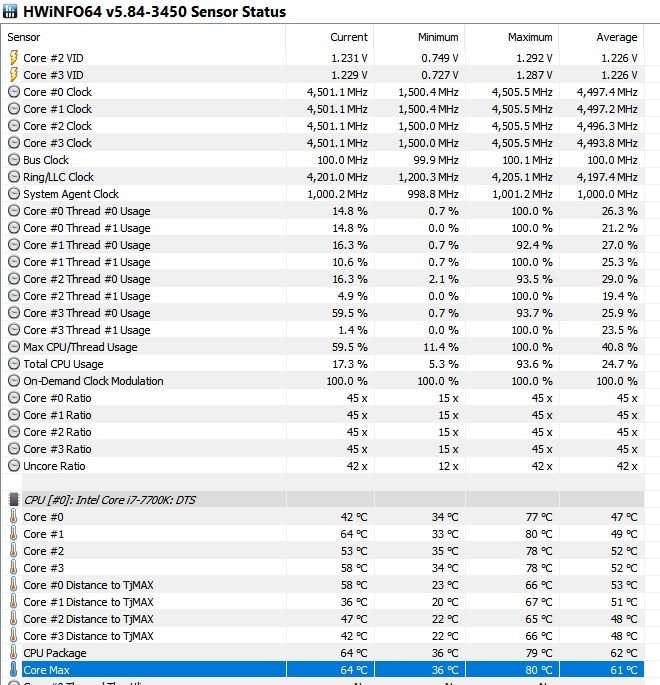Click the lightning bolt icon beside Core #2 VID
This screenshot has width=660, height=685.
[14, 58]
